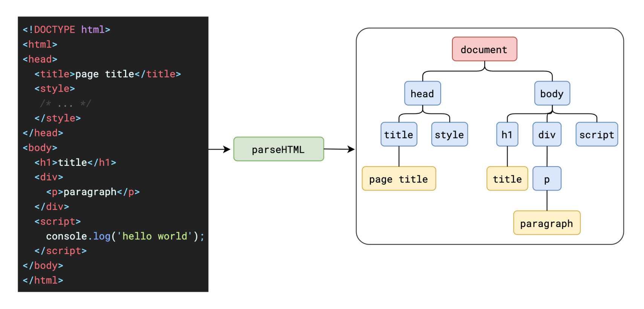Click the yellow 'paragraph' text node
The height and width of the screenshot is (309, 644).
tap(547, 223)
